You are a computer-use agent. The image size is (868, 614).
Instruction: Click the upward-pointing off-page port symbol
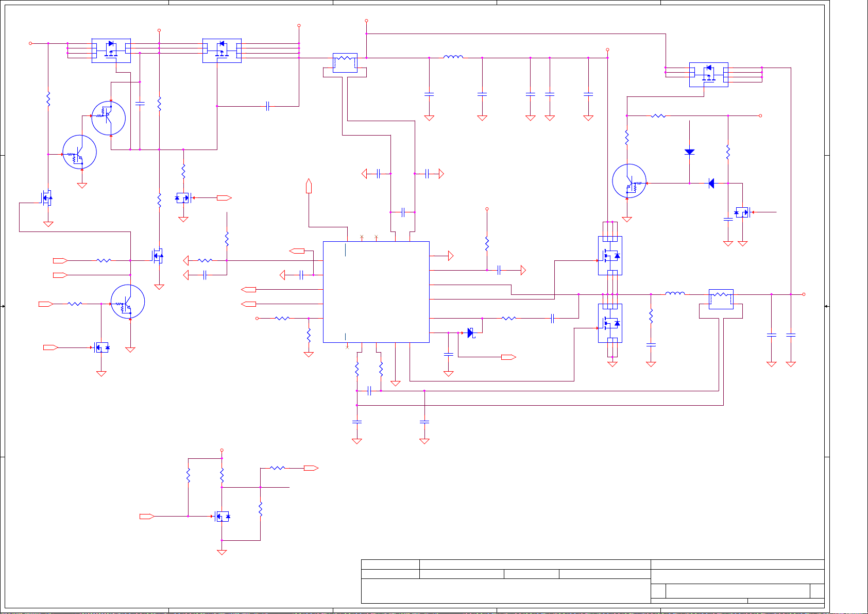click(309, 186)
